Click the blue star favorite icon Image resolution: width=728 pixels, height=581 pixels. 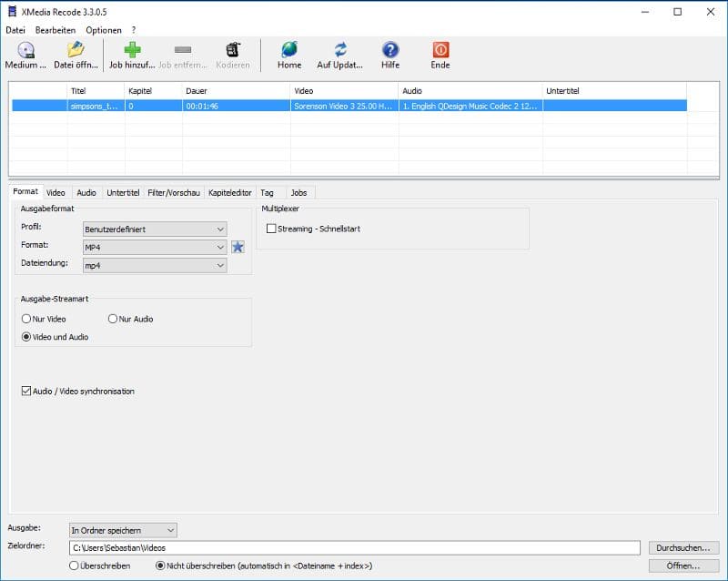pos(238,247)
